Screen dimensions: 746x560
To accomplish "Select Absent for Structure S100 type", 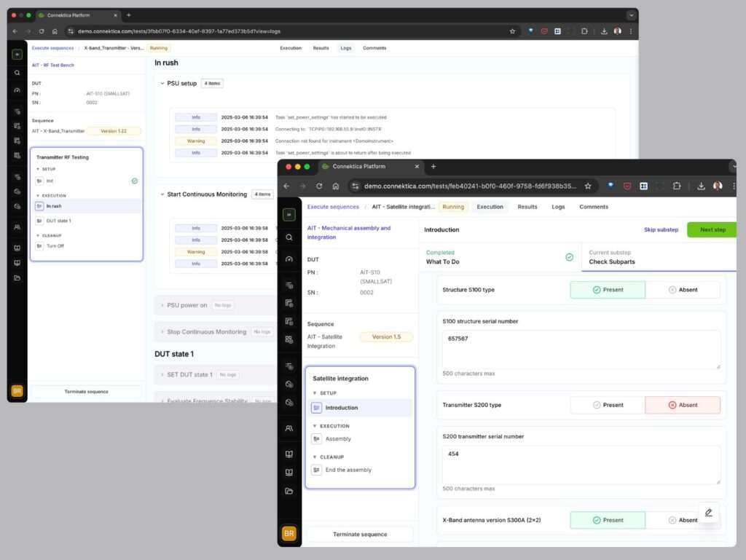I will (x=683, y=290).
